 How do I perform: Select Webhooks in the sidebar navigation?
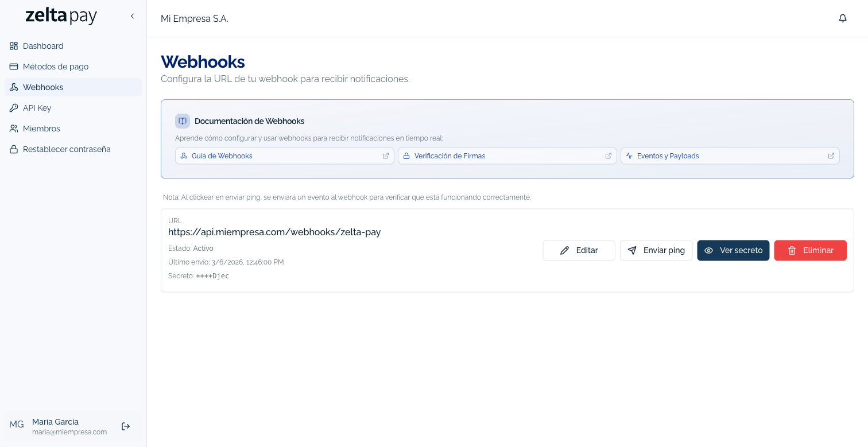42,87
